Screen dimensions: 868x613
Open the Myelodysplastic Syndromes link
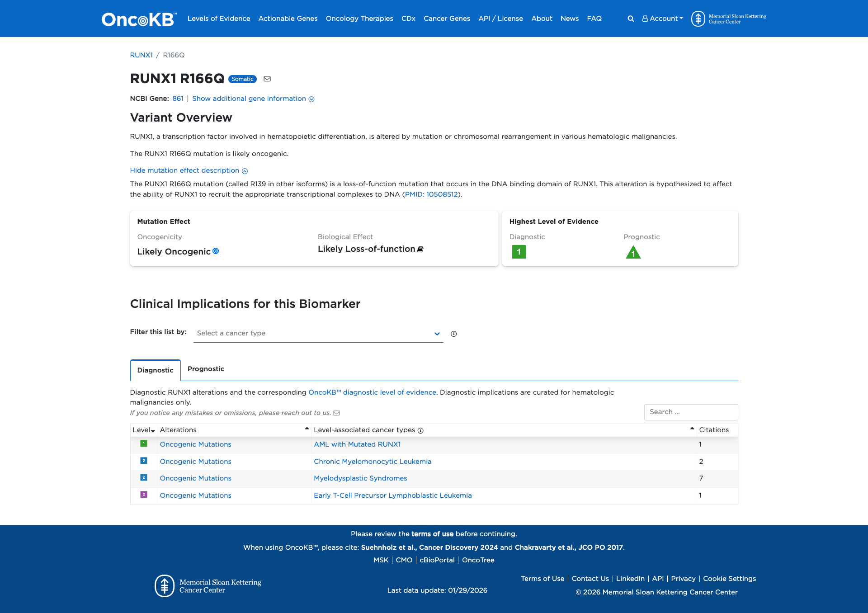click(360, 478)
